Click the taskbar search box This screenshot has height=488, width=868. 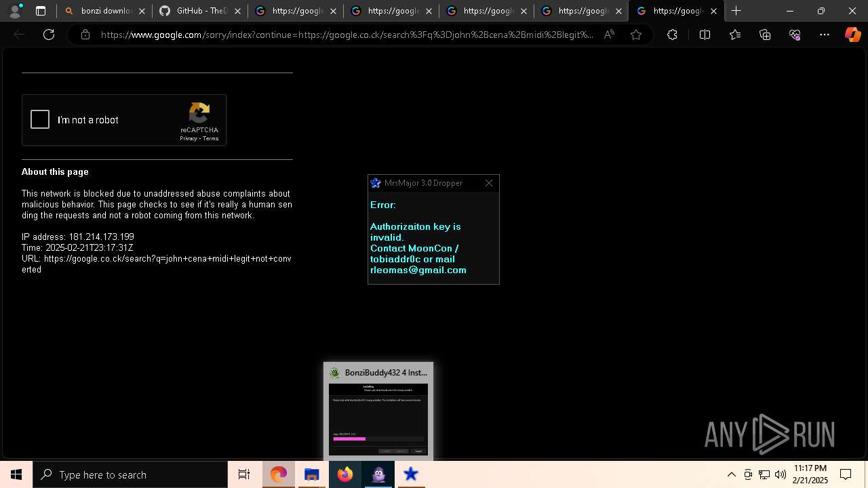pos(130,474)
